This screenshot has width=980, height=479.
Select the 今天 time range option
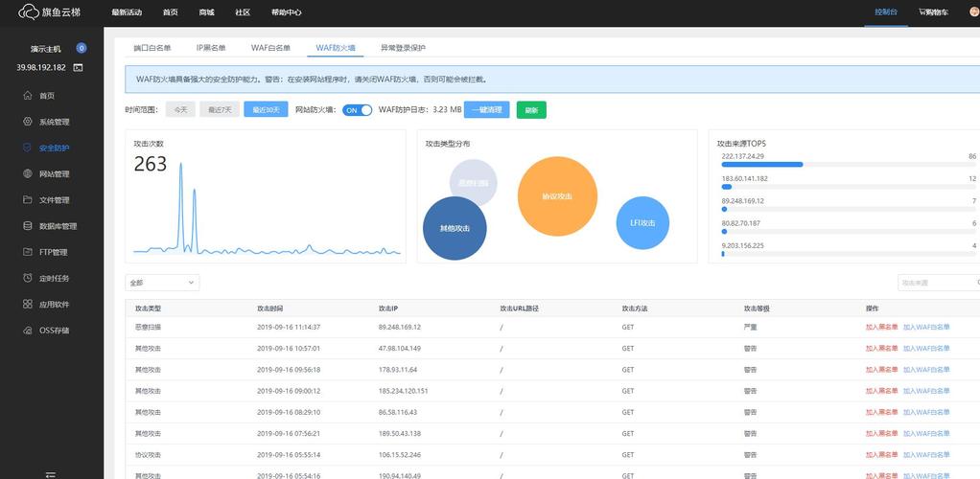pyautogui.click(x=179, y=110)
